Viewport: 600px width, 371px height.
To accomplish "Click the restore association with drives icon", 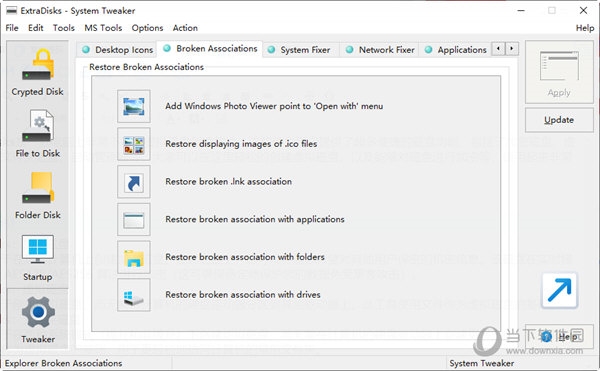I will click(134, 295).
